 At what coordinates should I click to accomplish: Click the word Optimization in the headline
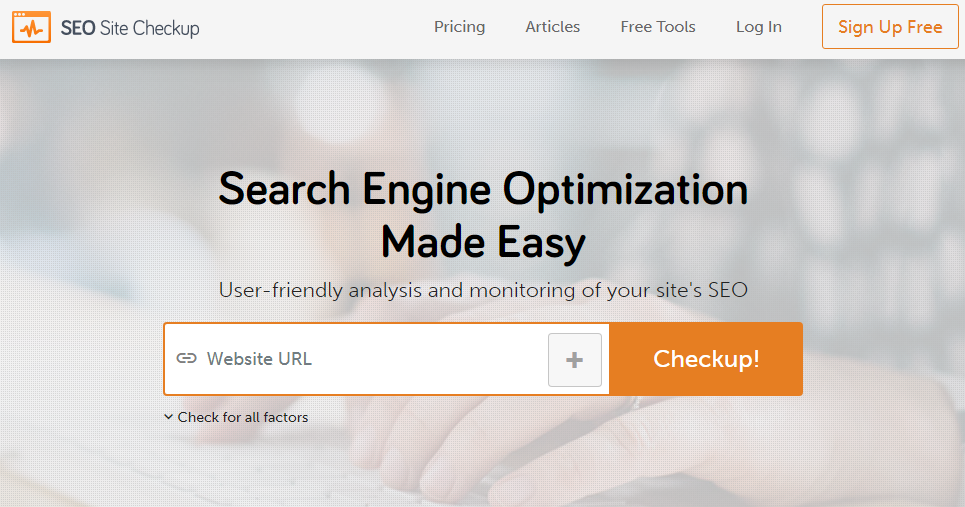(x=625, y=190)
